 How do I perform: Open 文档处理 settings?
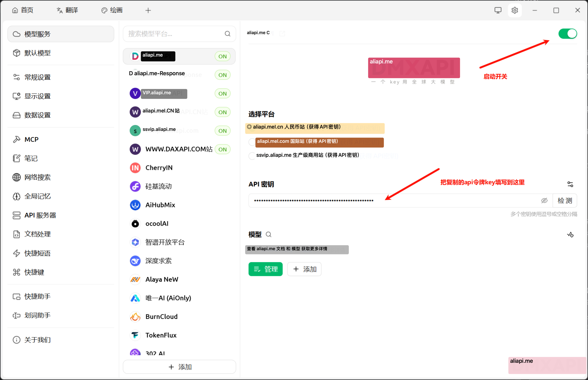click(x=61, y=234)
